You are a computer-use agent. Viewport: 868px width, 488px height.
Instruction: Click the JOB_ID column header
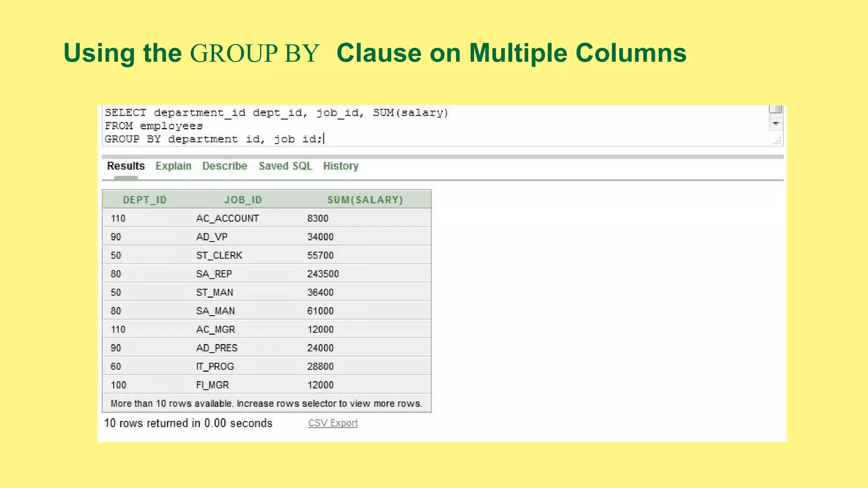pos(243,200)
